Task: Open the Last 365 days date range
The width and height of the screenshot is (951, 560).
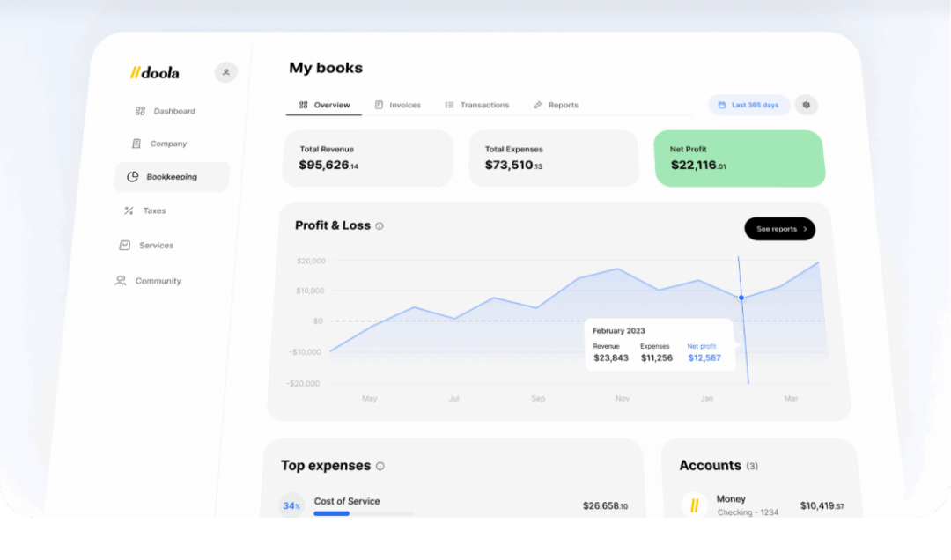Action: click(x=749, y=105)
